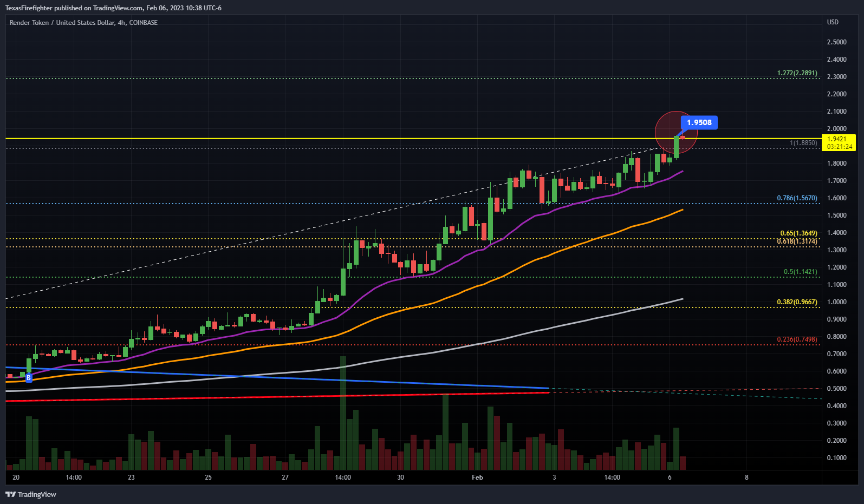This screenshot has width=864, height=504.
Task: Select the 1.272(2.2891) Fibonacci label
Action: tap(797, 73)
